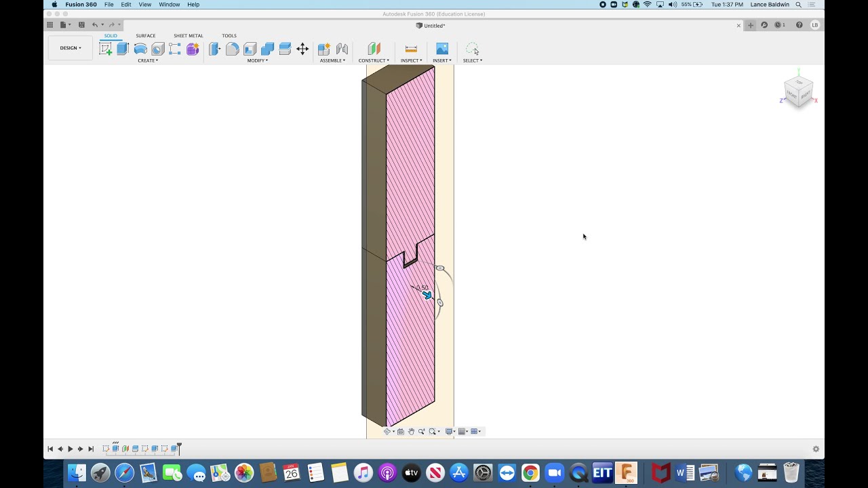Image resolution: width=868 pixels, height=488 pixels.
Task: Select the New Component tool
Action: 324,49
